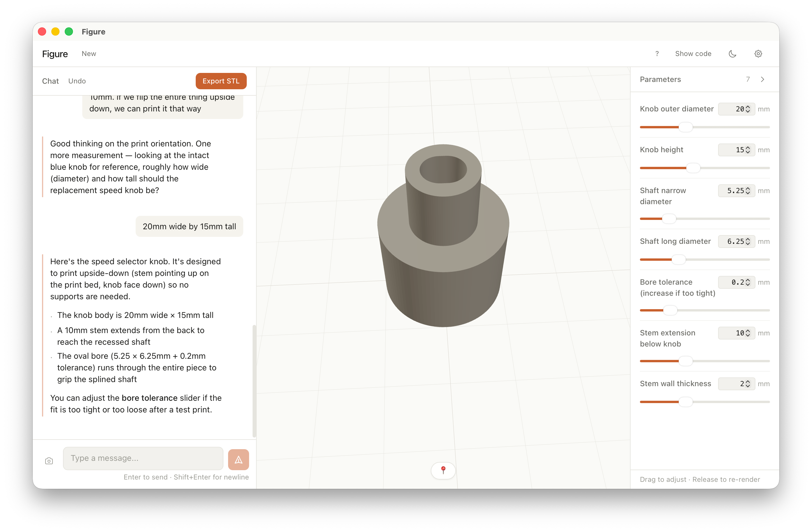Click the Figure window title text
The width and height of the screenshot is (812, 532).
[x=94, y=32]
